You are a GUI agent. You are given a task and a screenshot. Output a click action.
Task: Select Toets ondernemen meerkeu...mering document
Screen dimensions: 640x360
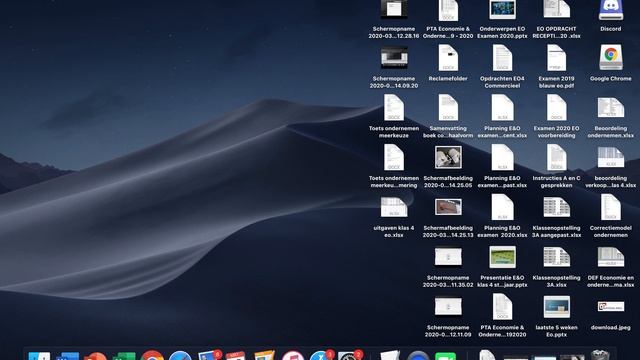(394, 158)
